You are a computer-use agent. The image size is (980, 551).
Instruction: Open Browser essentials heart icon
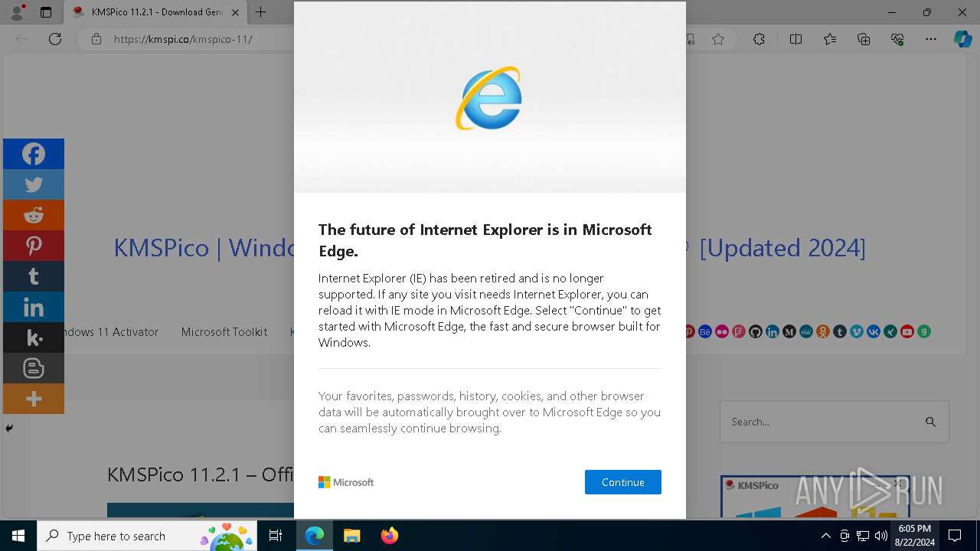(x=897, y=39)
